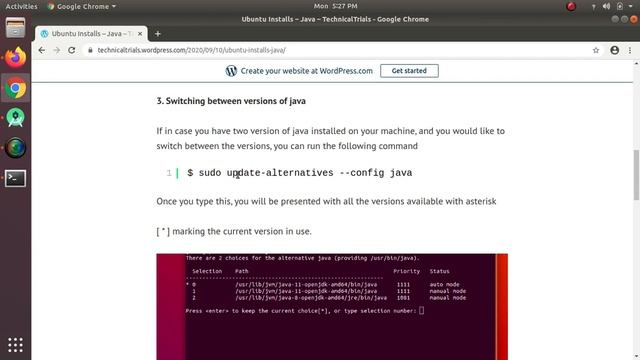This screenshot has width=640, height=360.
Task: Open the terminal screenshot image
Action: 332,307
